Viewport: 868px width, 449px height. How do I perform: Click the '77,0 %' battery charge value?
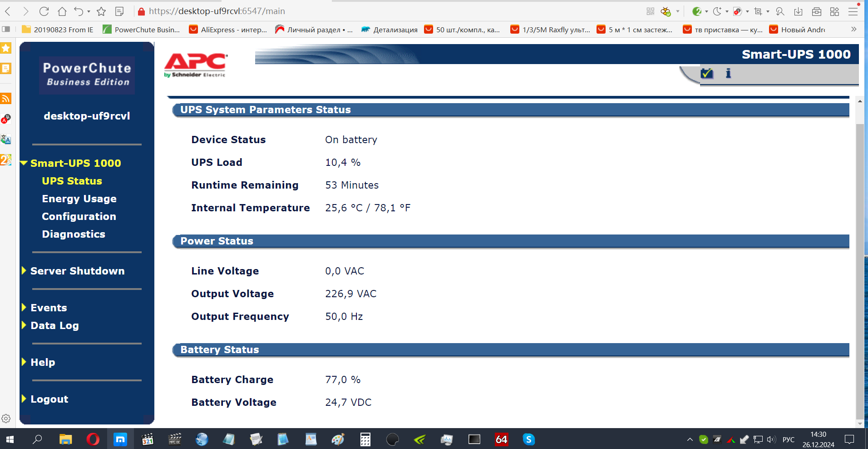[343, 379]
